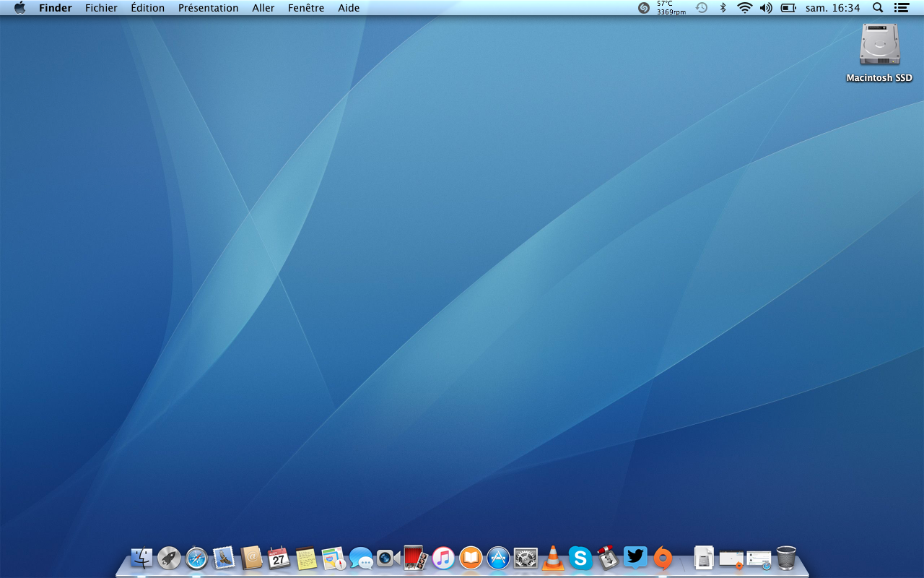
Task: Open the yellow Notes icon
Action: [306, 558]
